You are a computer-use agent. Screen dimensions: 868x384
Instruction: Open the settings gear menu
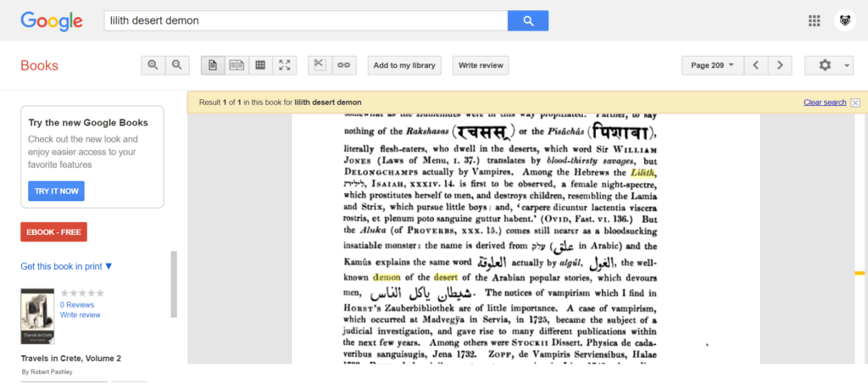[x=829, y=65]
